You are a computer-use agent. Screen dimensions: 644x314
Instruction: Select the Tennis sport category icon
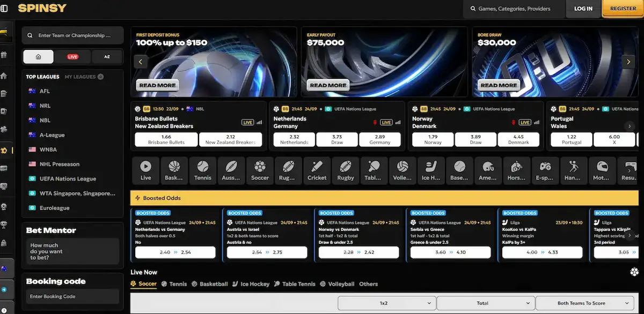tap(202, 170)
